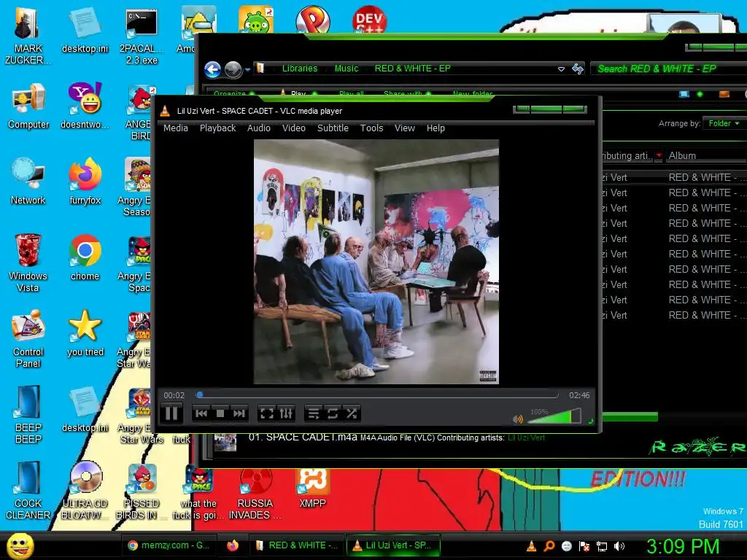
Task: Select RED & WHITE - EP breadcrumb
Action: tap(413, 68)
